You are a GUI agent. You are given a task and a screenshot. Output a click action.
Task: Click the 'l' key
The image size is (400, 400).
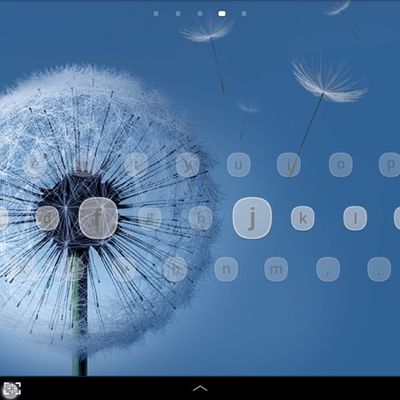click(355, 218)
